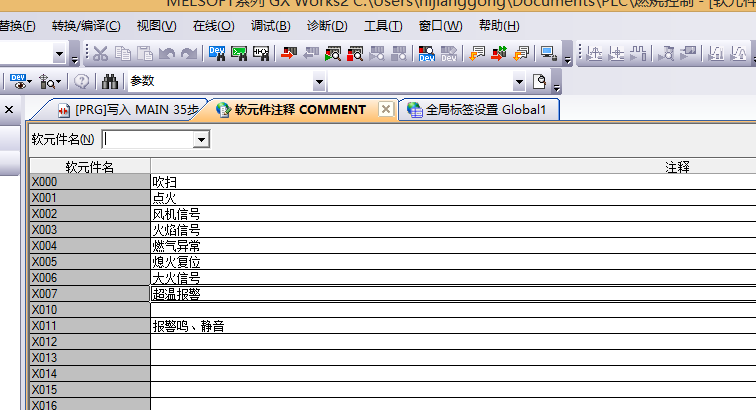
Task: Click the Undo arrow icon
Action: 166,53
